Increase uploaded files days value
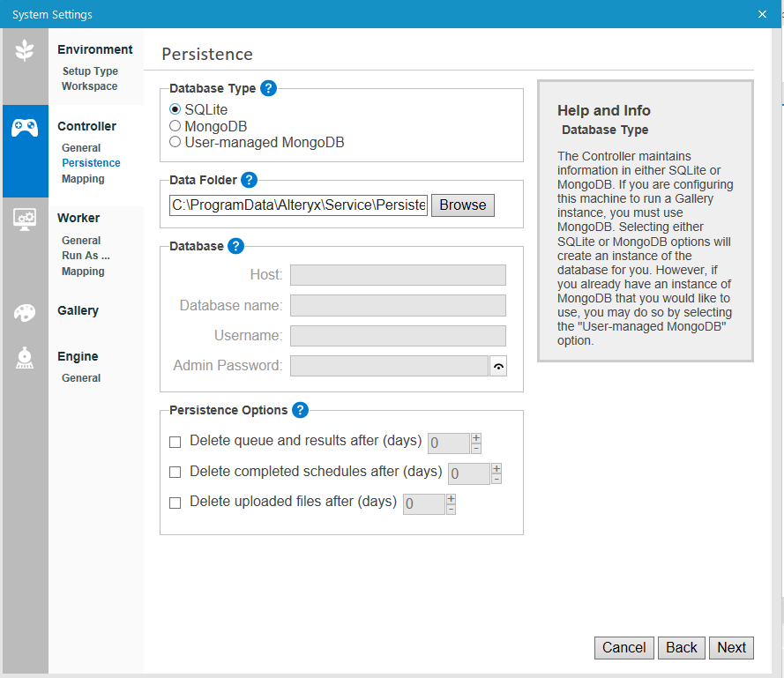This screenshot has width=784, height=678. [451, 499]
